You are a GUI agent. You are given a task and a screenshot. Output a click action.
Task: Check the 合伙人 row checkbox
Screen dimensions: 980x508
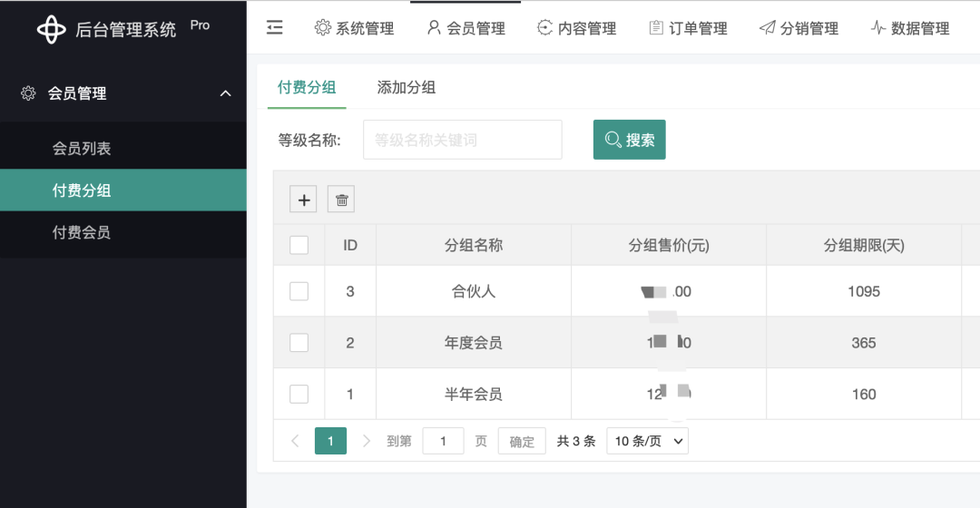pyautogui.click(x=299, y=291)
